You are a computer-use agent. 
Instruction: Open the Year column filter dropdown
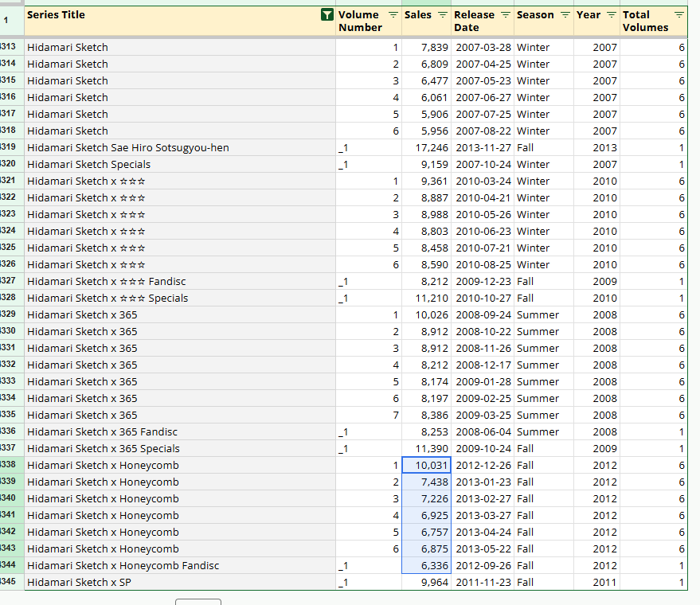(612, 15)
